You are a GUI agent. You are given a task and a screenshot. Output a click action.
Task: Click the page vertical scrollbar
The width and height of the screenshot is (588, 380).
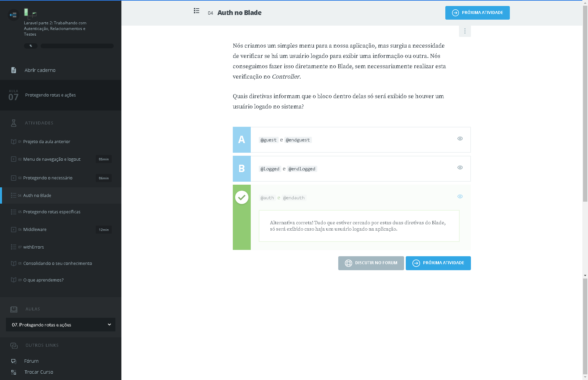click(x=585, y=133)
